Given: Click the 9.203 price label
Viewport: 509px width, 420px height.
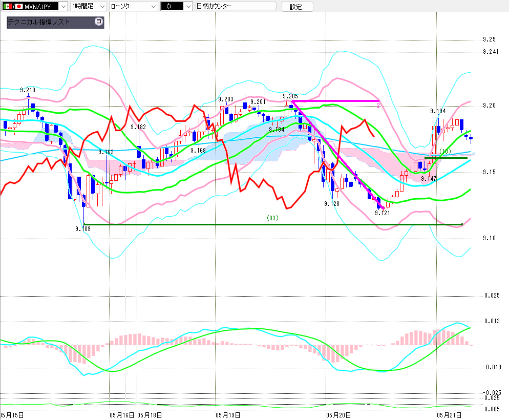Looking at the screenshot, I should coord(226,99).
